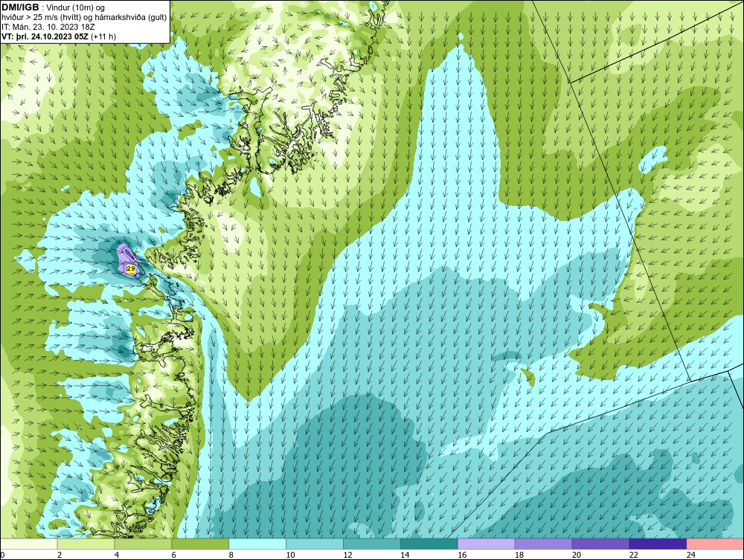Screen dimensions: 744x560
Task: Click the yellow 29 max gust marker
Action: [130, 269]
